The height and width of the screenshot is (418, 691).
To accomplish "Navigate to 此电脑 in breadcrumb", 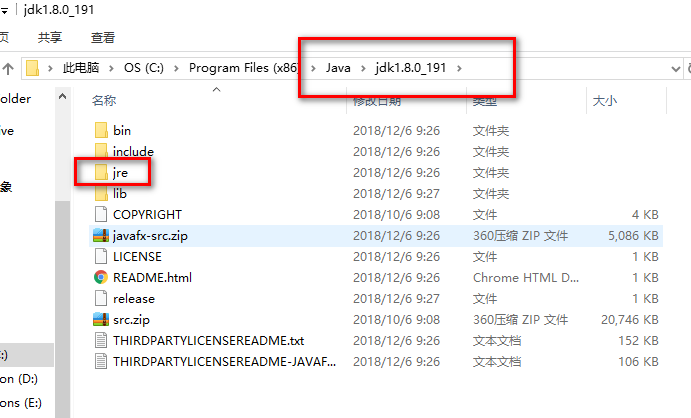I will [x=81, y=68].
